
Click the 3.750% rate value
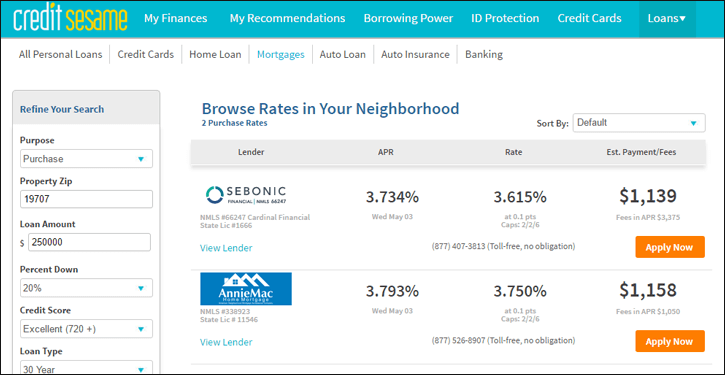(520, 291)
